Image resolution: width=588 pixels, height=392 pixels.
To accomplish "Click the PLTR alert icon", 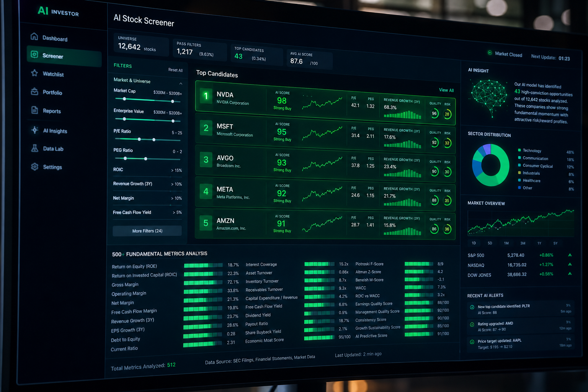I will coord(472,307).
